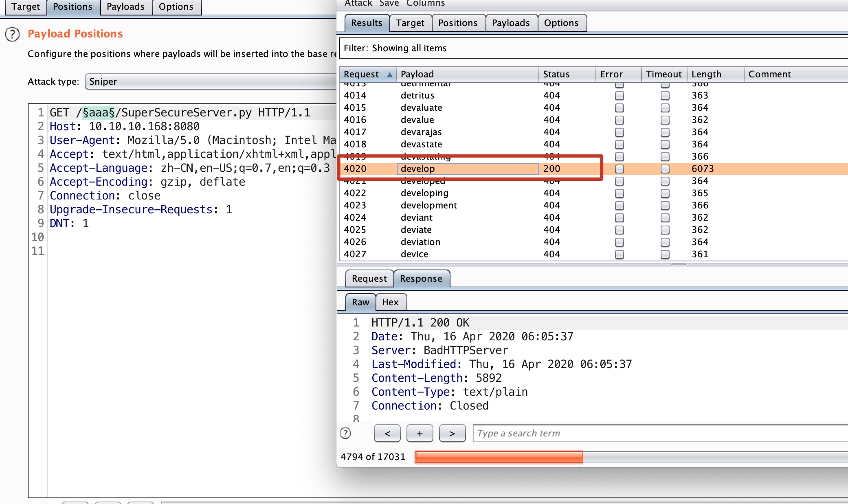The height and width of the screenshot is (504, 848).
Task: Switch to the Hex response view tab
Action: (x=390, y=302)
